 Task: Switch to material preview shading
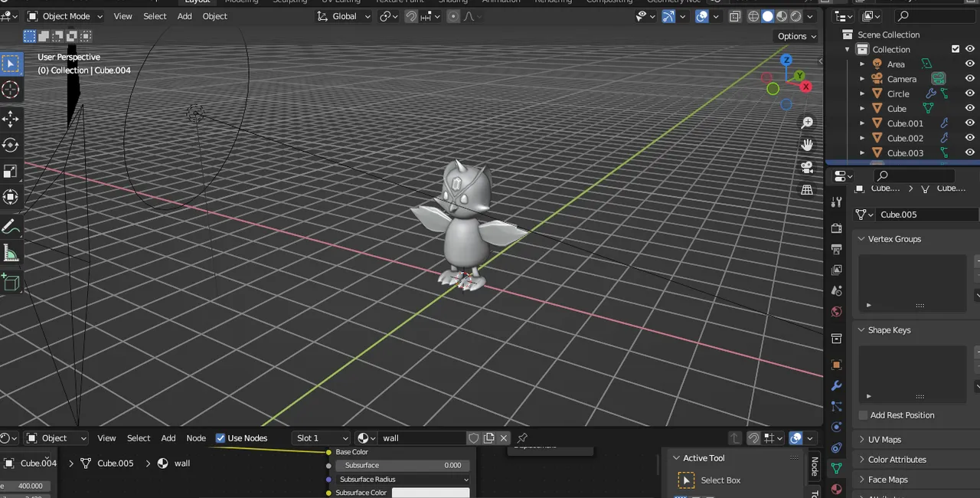782,16
